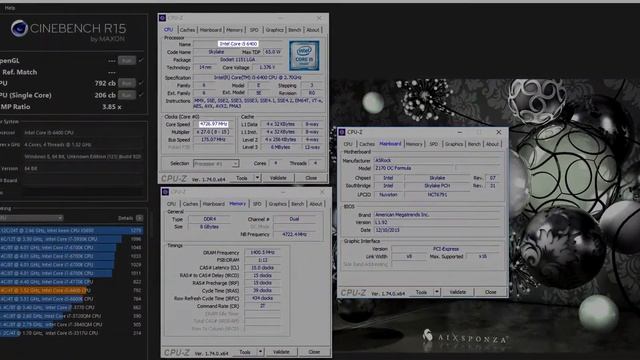This screenshot has width=640, height=360.
Task: Click the American Megatrends BIOS brand field
Action: click(x=438, y=215)
